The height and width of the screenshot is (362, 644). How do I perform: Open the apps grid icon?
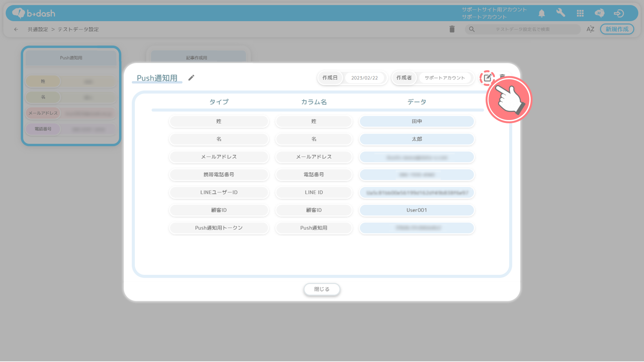(x=580, y=13)
